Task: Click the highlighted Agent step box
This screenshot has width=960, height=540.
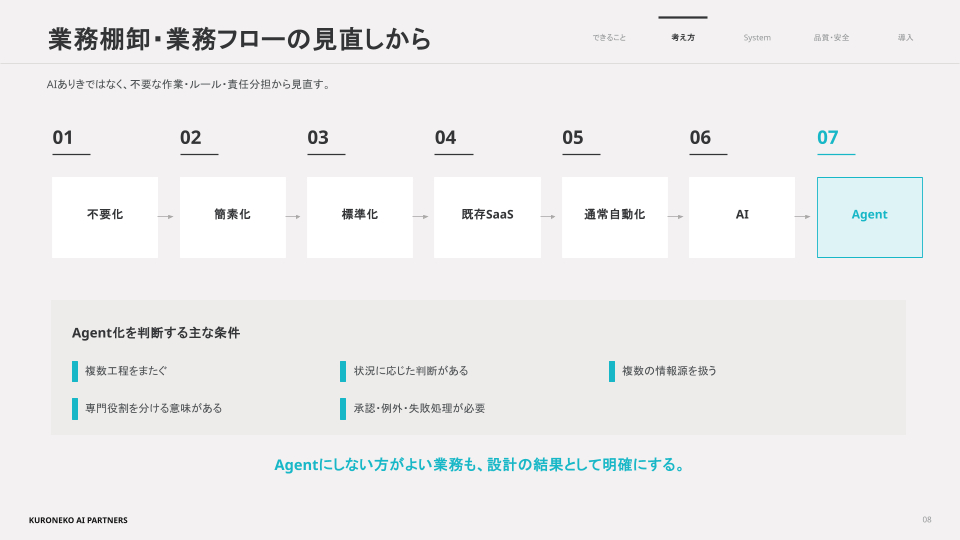Action: coord(870,217)
